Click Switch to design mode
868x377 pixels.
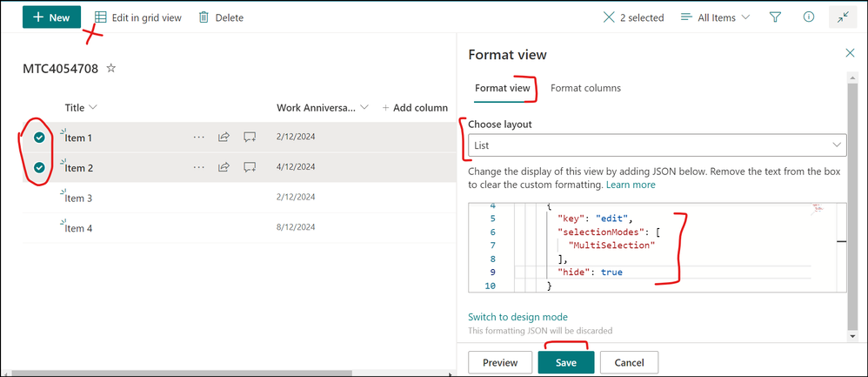517,317
